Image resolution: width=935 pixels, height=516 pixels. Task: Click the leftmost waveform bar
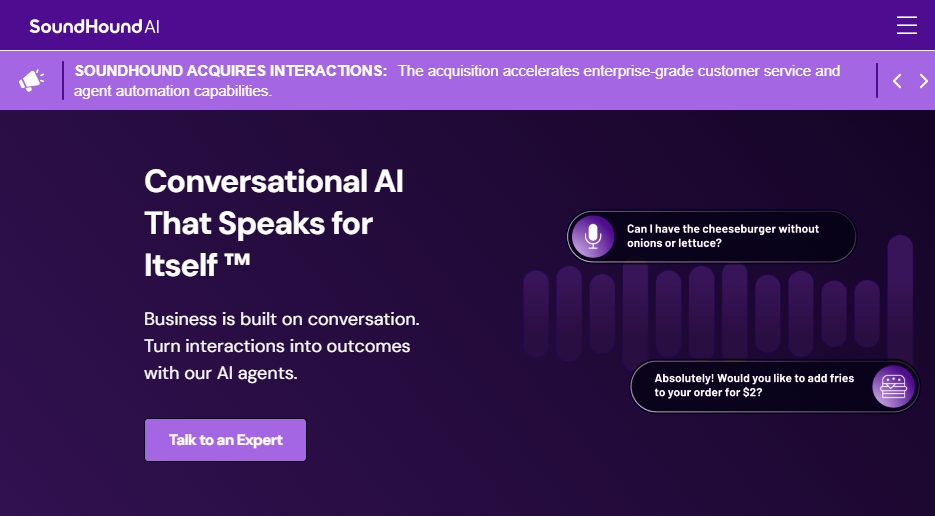tap(536, 313)
